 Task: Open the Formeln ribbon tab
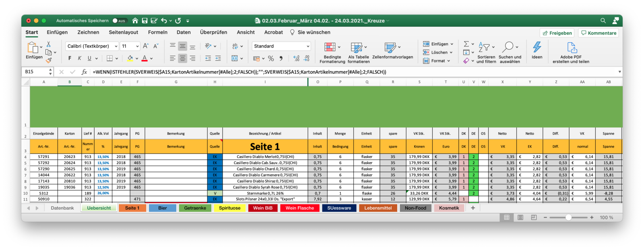click(x=158, y=32)
